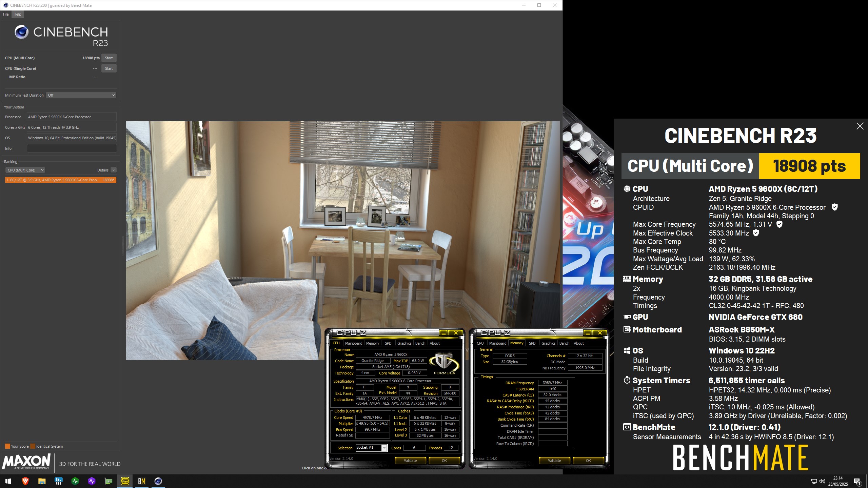The image size is (868, 488).
Task: Open the notification center icon
Action: coord(857,481)
